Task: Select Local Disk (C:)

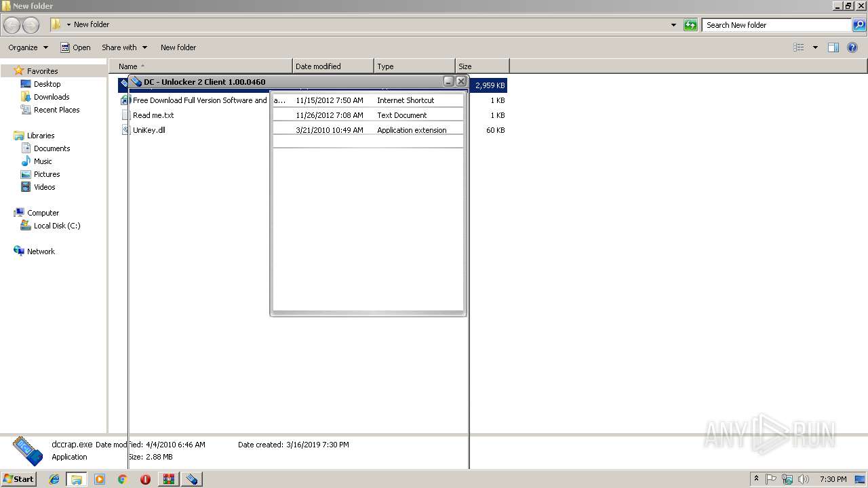Action: click(57, 226)
